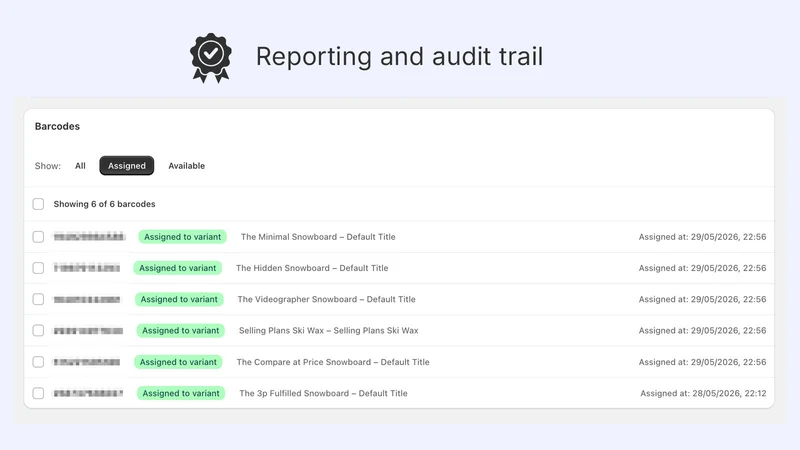This screenshot has height=450, width=800.
Task: Click Assigned at: 28/05/2026, 22:12 timestamp
Action: click(x=703, y=393)
